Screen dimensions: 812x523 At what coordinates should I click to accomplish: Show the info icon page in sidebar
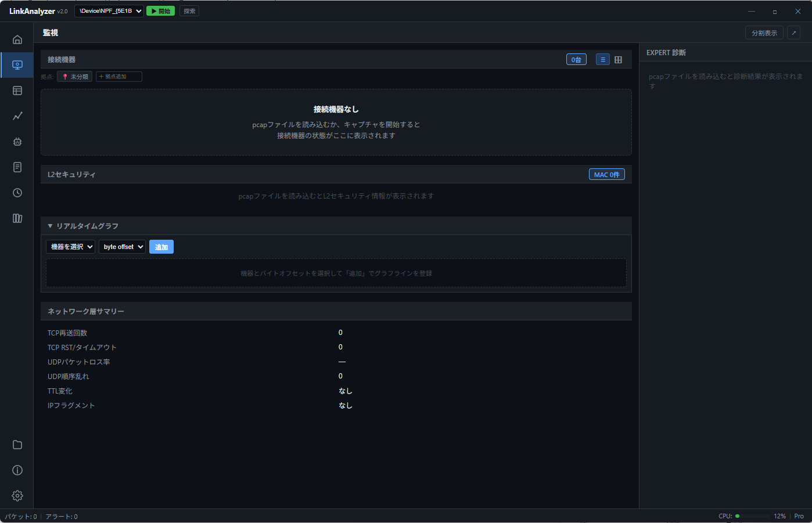(17, 470)
